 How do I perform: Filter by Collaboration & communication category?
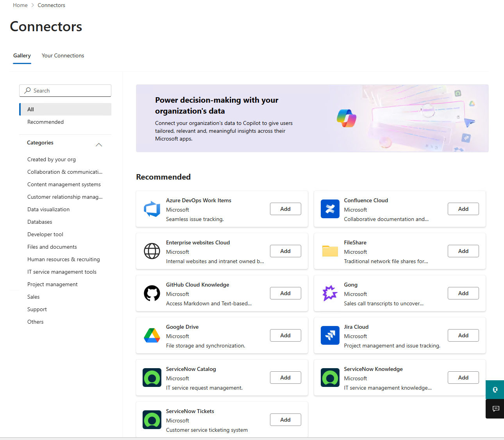pyautogui.click(x=65, y=172)
